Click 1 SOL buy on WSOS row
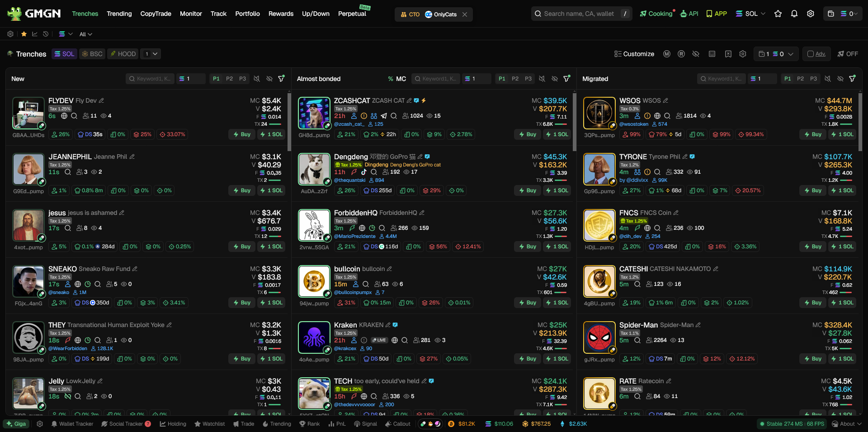The width and height of the screenshot is (868, 432). click(x=843, y=134)
